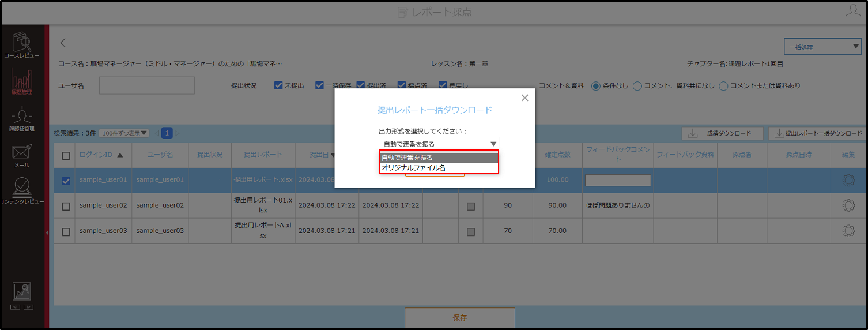The height and width of the screenshot is (330, 868).
Task: Click the 保存 button
Action: tap(459, 318)
